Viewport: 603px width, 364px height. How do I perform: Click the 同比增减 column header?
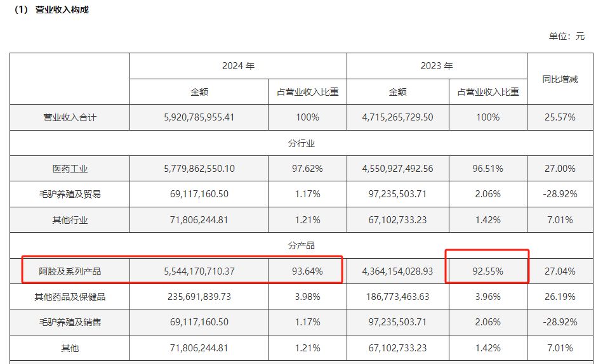[x=559, y=79]
